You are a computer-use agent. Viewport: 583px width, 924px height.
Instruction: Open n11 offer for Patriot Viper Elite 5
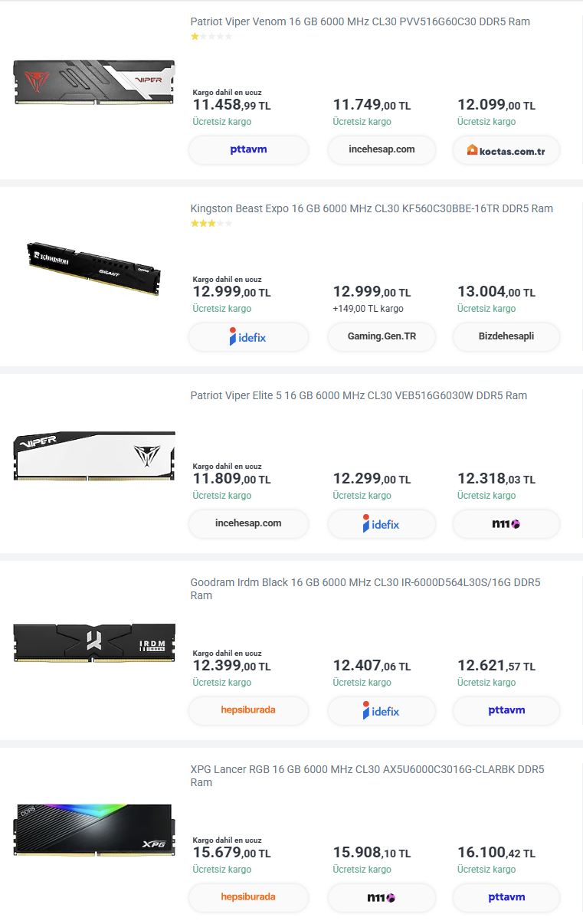(506, 524)
